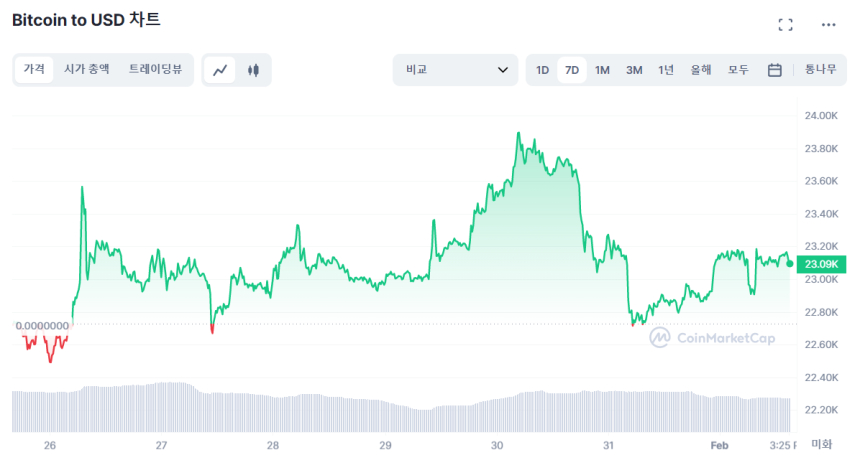860x455 pixels.
Task: Choose the 3M time range
Action: (634, 70)
